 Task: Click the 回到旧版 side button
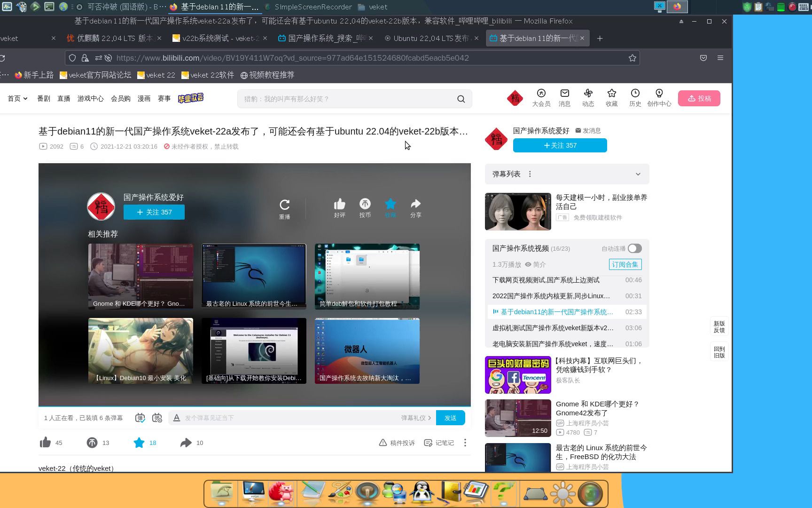point(719,352)
